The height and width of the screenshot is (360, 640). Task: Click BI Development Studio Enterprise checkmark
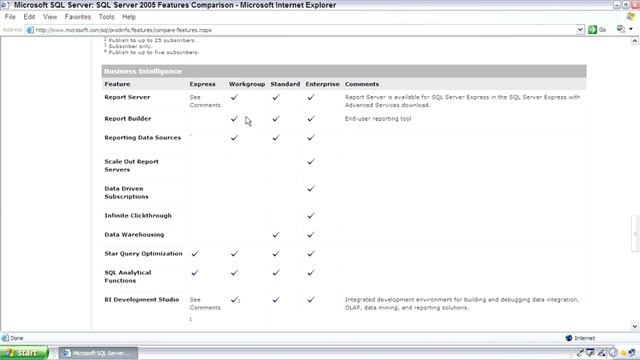pyautogui.click(x=311, y=300)
